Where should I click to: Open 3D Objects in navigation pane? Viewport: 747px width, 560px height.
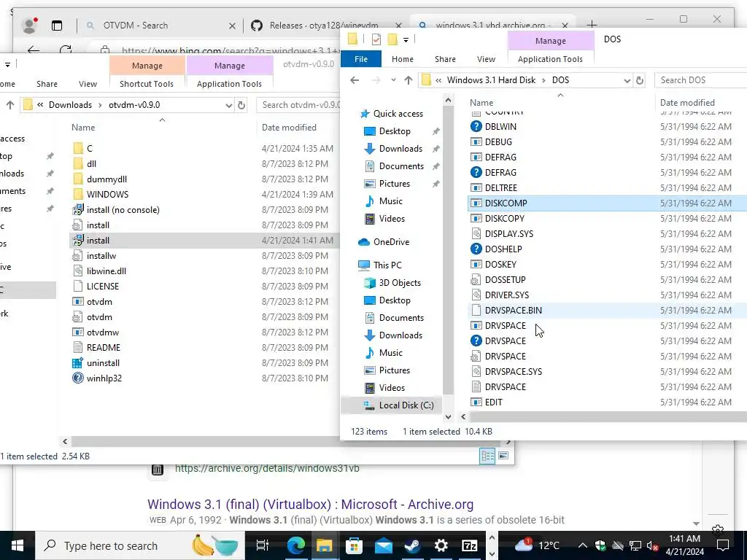click(x=400, y=283)
